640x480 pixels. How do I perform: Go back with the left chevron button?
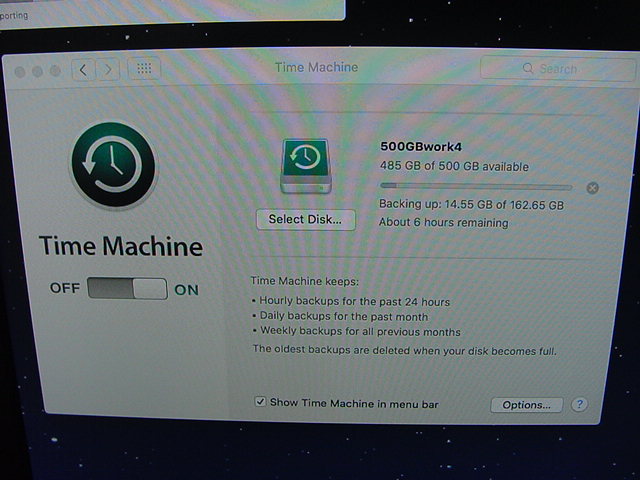[84, 70]
